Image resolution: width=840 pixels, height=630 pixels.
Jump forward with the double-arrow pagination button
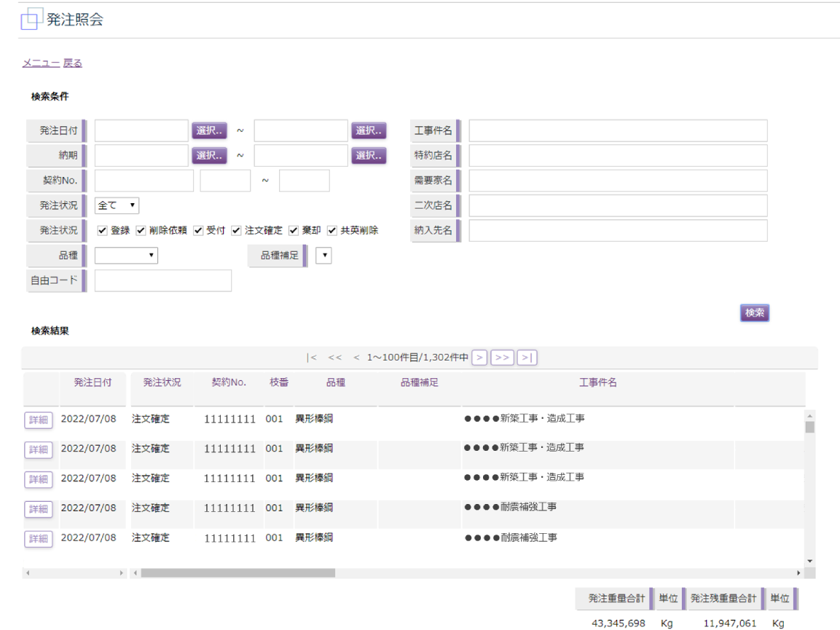(502, 358)
